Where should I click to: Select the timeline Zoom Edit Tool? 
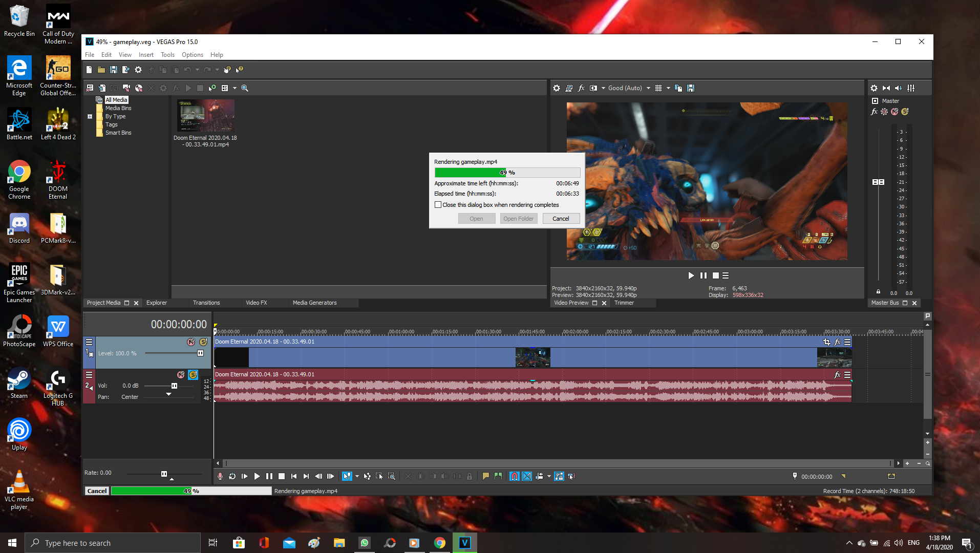click(392, 477)
